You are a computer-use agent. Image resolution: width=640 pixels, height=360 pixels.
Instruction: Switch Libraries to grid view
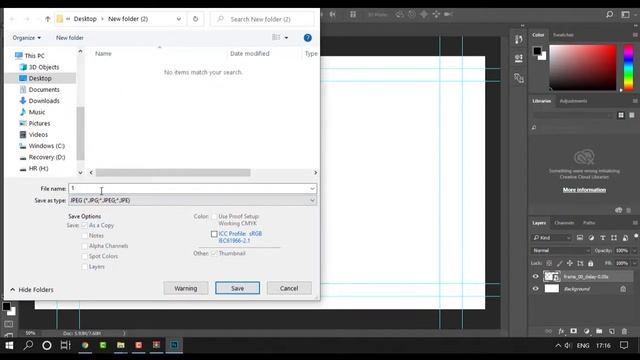pyautogui.click(x=621, y=115)
